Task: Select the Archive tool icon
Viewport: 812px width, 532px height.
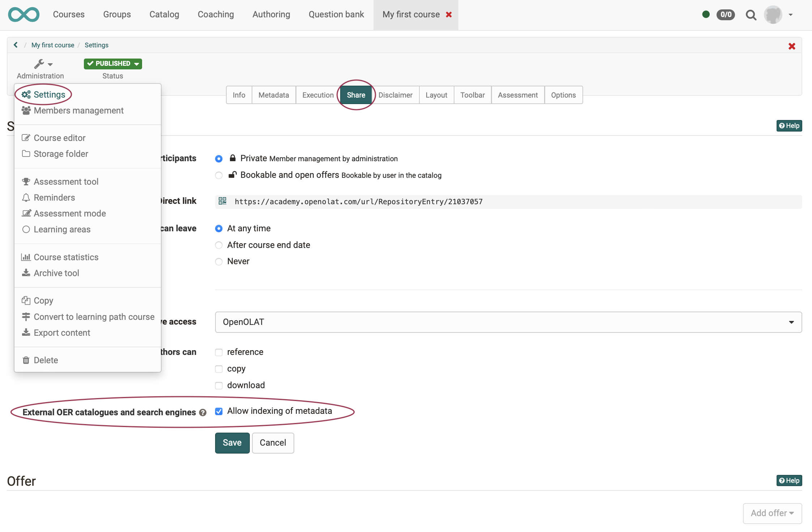Action: tap(25, 273)
